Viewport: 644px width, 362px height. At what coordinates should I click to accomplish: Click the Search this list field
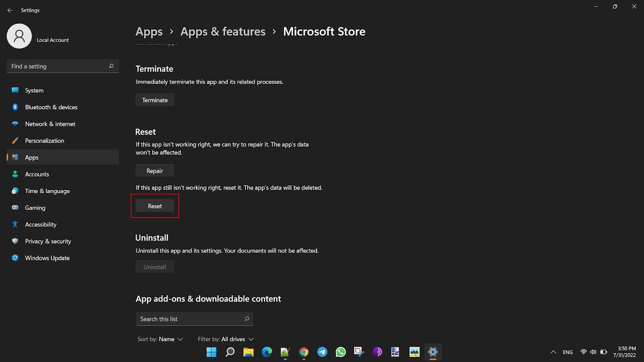pyautogui.click(x=194, y=319)
